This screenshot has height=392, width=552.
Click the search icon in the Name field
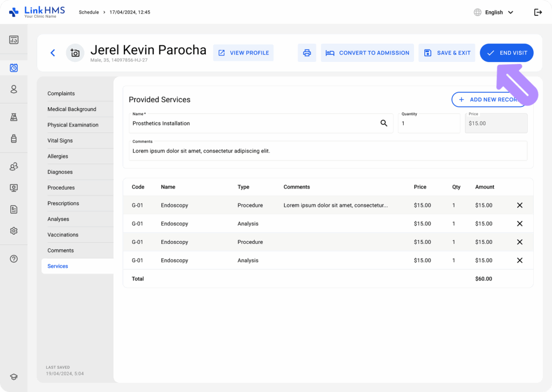click(x=384, y=123)
